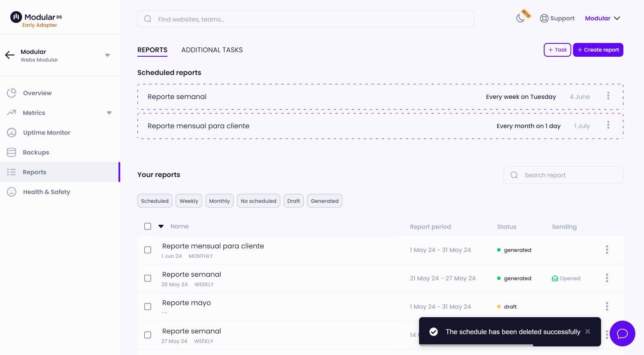
Task: Click the Uptime Monitor gauge icon
Action: click(x=12, y=132)
